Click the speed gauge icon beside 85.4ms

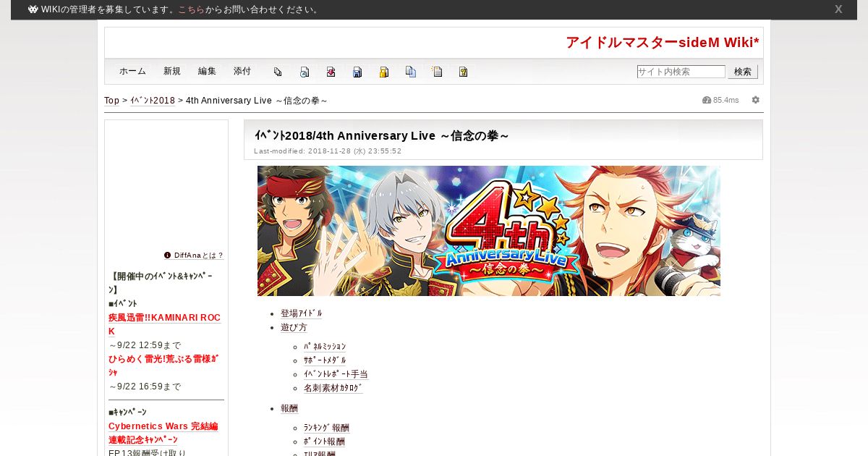click(x=707, y=100)
